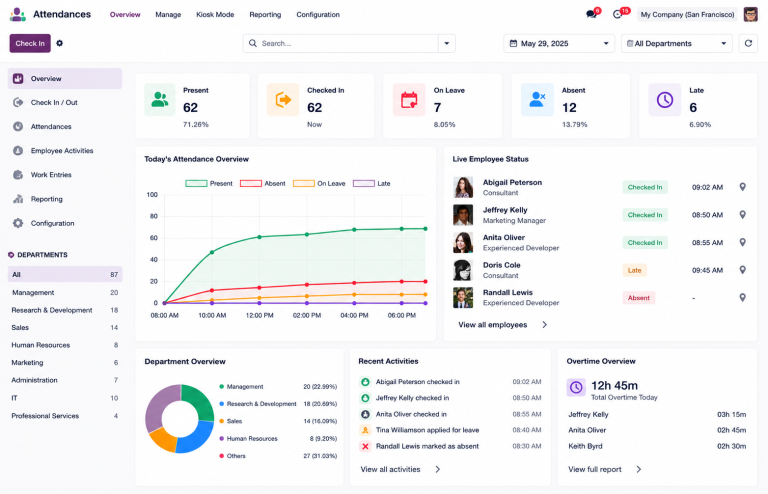Open the search options dropdown arrow

[x=447, y=43]
